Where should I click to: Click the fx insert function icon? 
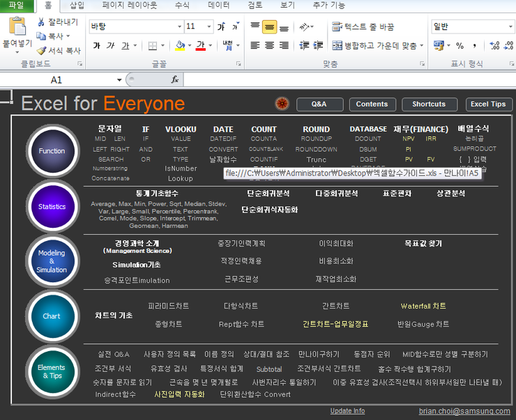tap(175, 79)
